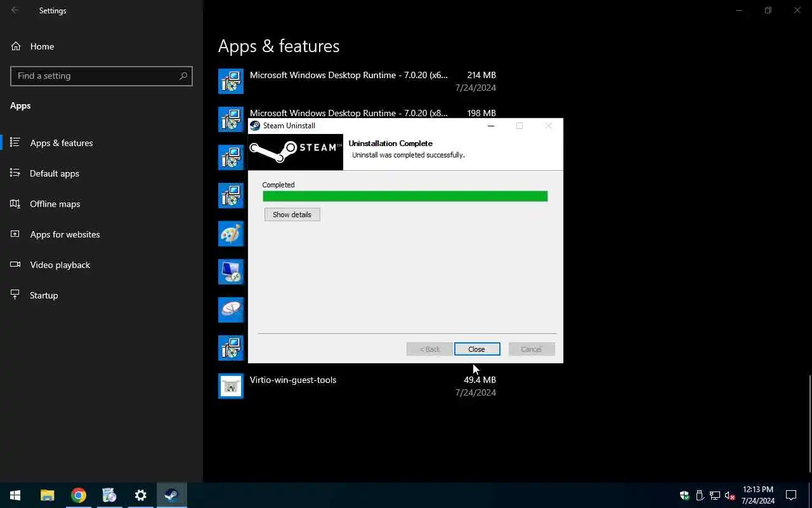812x508 pixels.
Task: Minimize the Settings window
Action: [738, 10]
